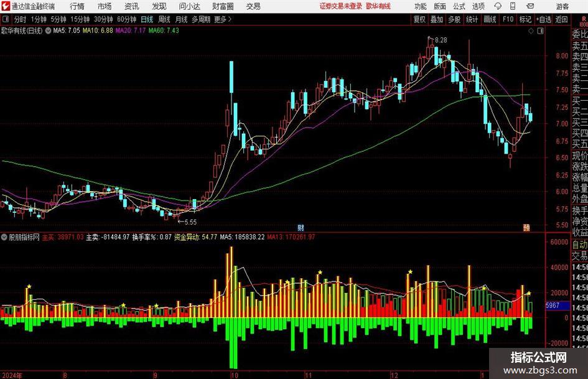The width and height of the screenshot is (588, 379).
Task: Click the 主卖: -81484.97 value
Action: (x=108, y=237)
